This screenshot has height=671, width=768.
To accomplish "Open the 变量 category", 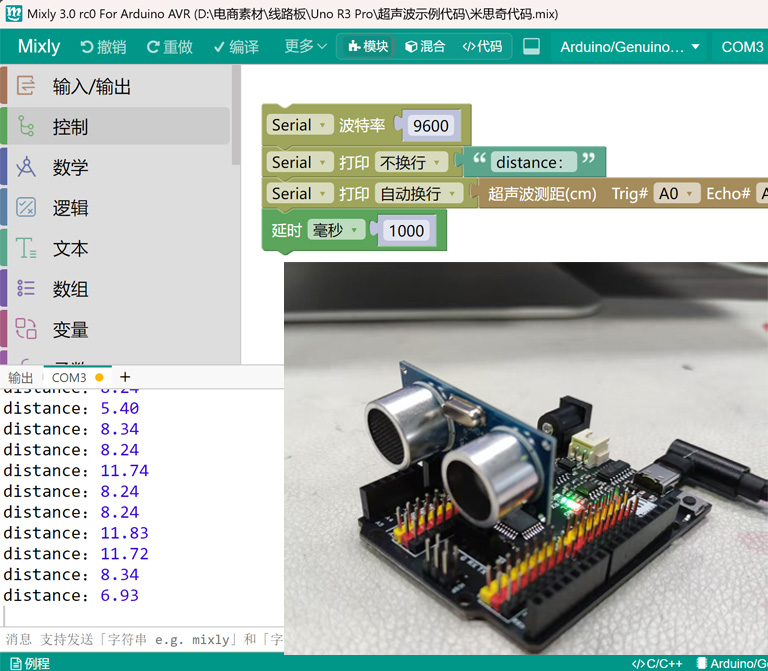I will point(70,330).
